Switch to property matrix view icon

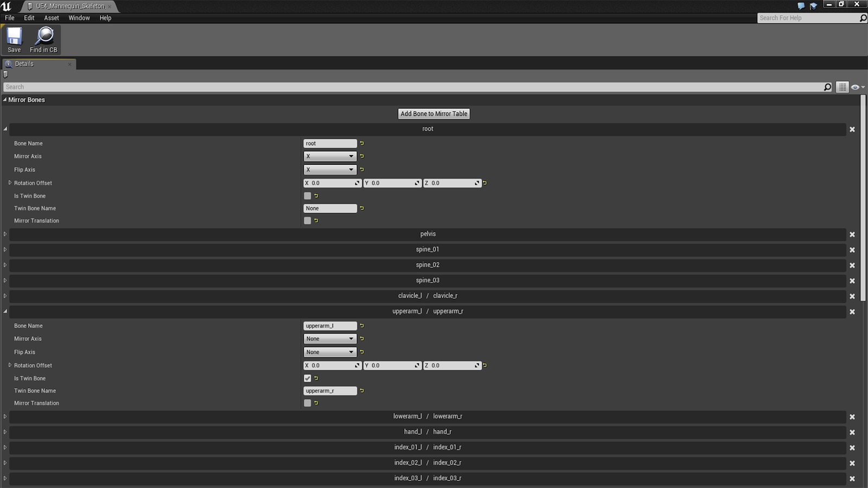click(x=842, y=87)
